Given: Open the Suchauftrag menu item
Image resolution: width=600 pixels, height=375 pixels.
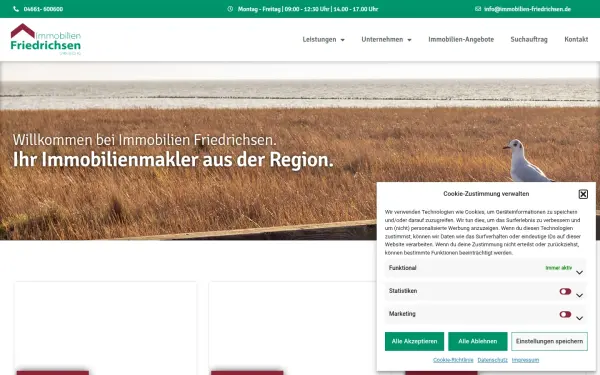Looking at the screenshot, I should (529, 39).
